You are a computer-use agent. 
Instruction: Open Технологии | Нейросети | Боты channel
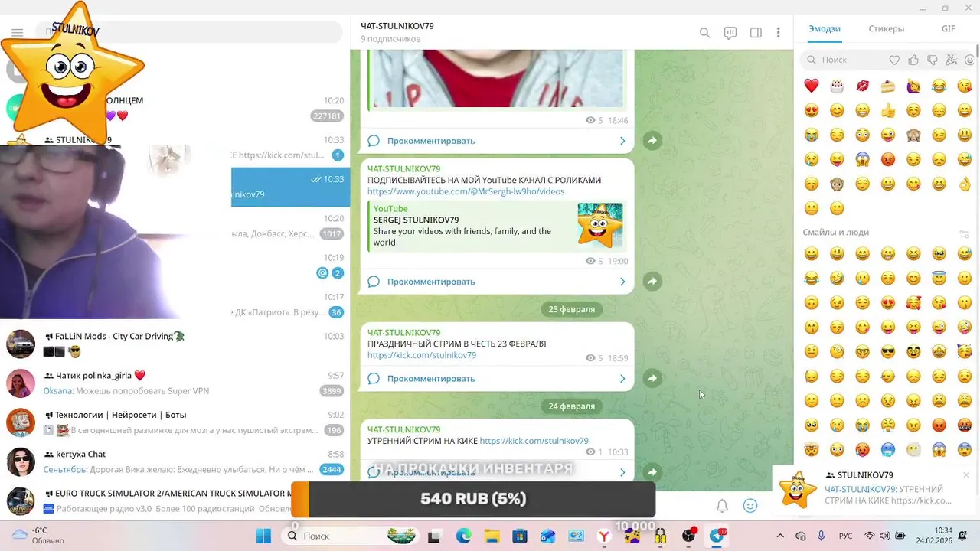point(175,422)
